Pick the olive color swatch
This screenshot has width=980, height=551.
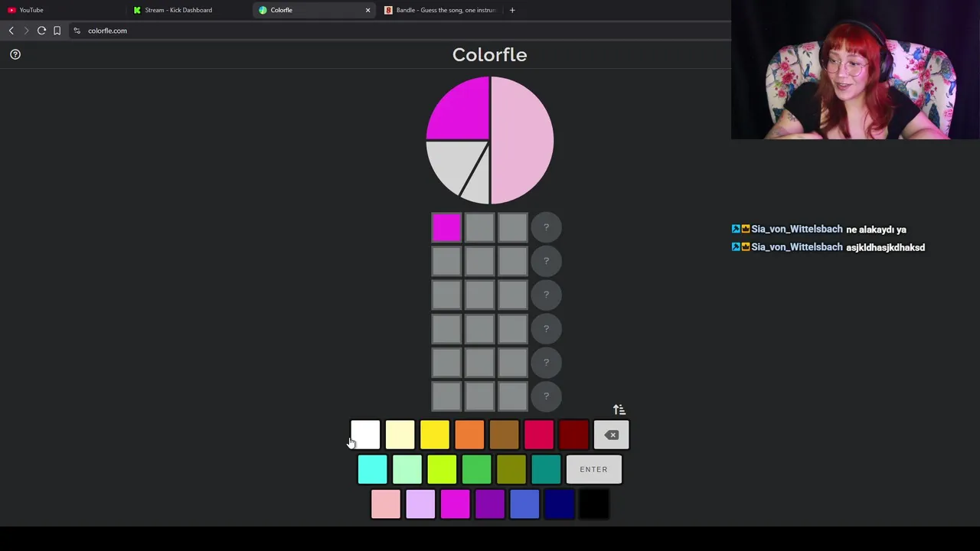(x=511, y=469)
